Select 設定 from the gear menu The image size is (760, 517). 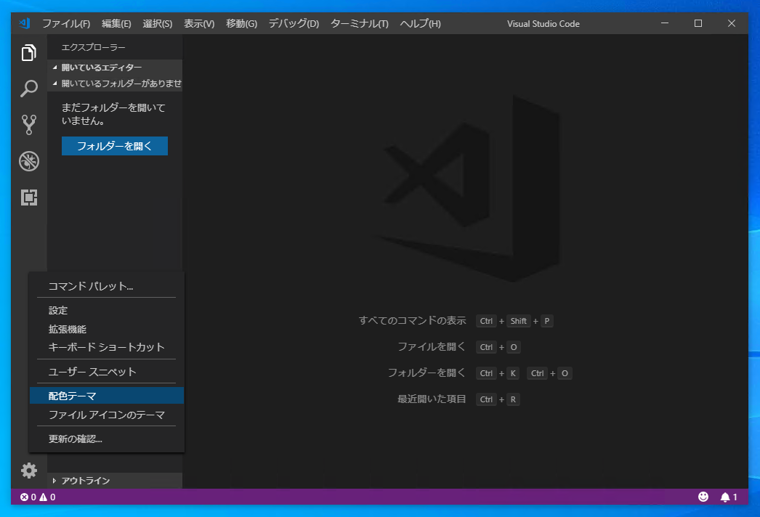coord(107,311)
